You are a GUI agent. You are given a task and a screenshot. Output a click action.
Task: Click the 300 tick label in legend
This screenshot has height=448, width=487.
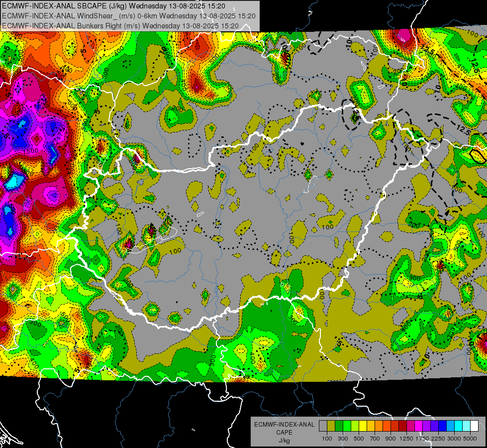(x=343, y=439)
